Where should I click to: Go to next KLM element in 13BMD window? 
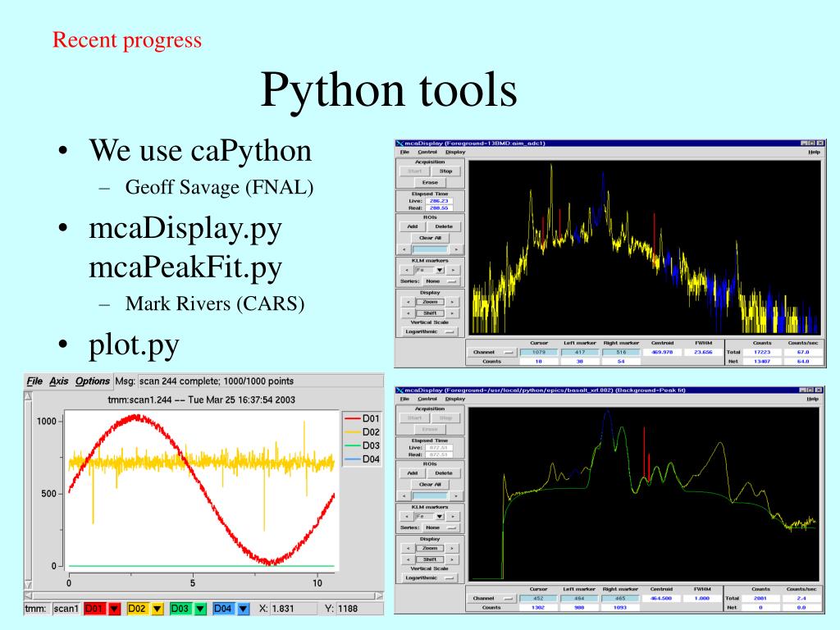coord(453,270)
